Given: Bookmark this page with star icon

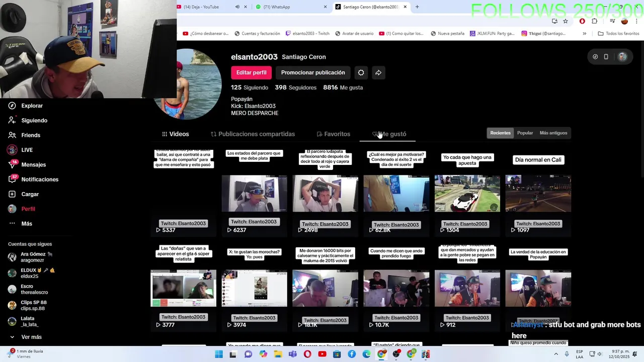Looking at the screenshot, I should click(566, 21).
